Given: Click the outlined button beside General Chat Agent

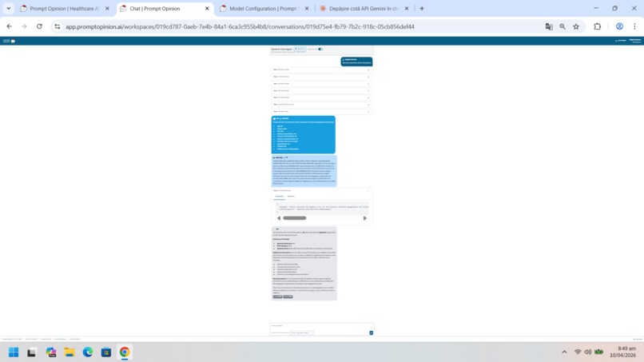Looking at the screenshot, I should (300, 49).
